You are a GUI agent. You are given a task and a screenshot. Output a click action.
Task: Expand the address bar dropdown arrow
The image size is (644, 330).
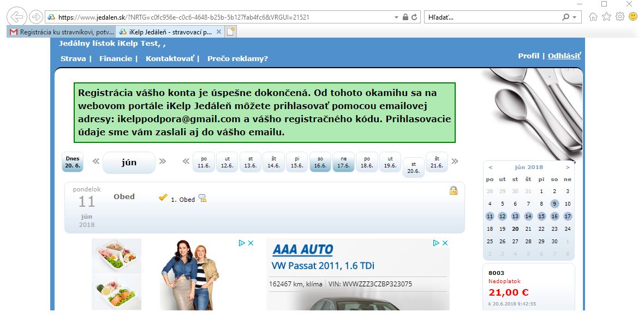[x=397, y=17]
